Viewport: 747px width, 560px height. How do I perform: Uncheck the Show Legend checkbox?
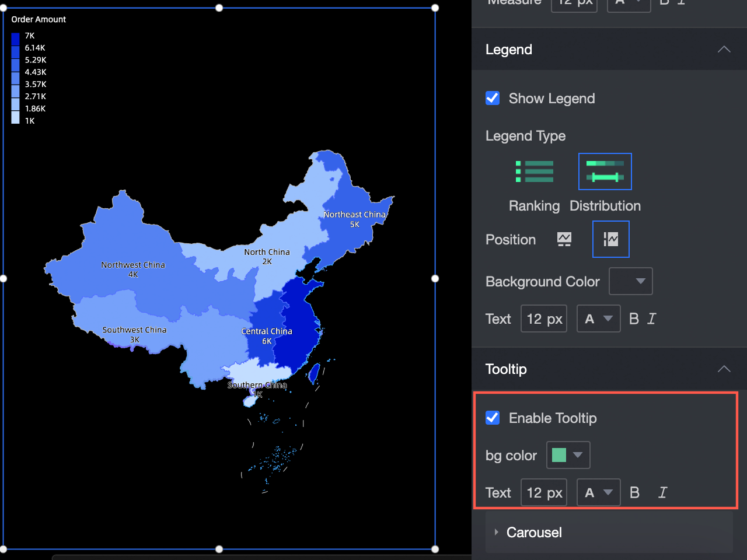click(x=493, y=98)
